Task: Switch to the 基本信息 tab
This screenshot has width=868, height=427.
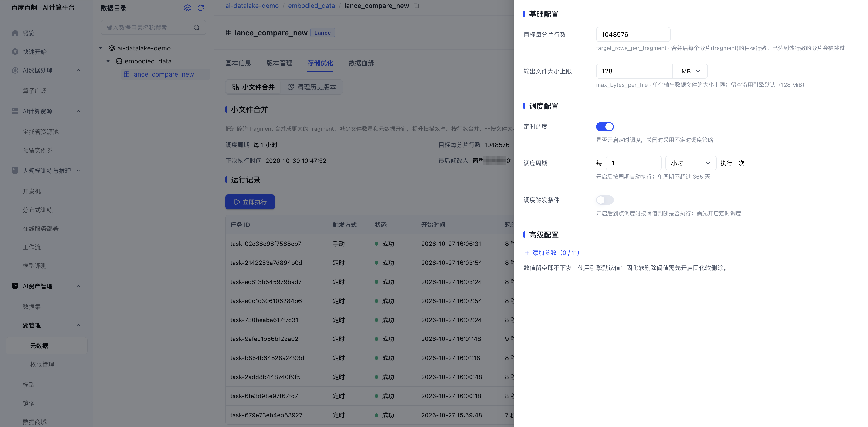Action: (238, 63)
